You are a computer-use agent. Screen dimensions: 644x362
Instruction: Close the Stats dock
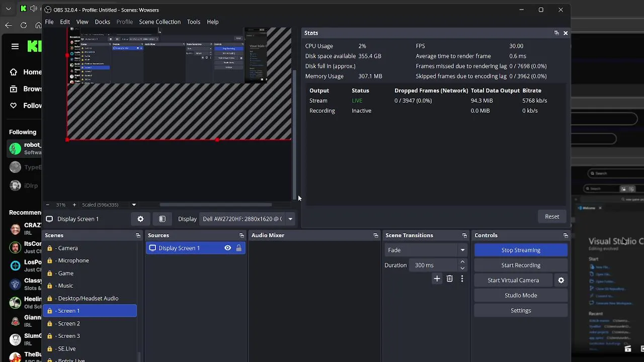[566, 33]
